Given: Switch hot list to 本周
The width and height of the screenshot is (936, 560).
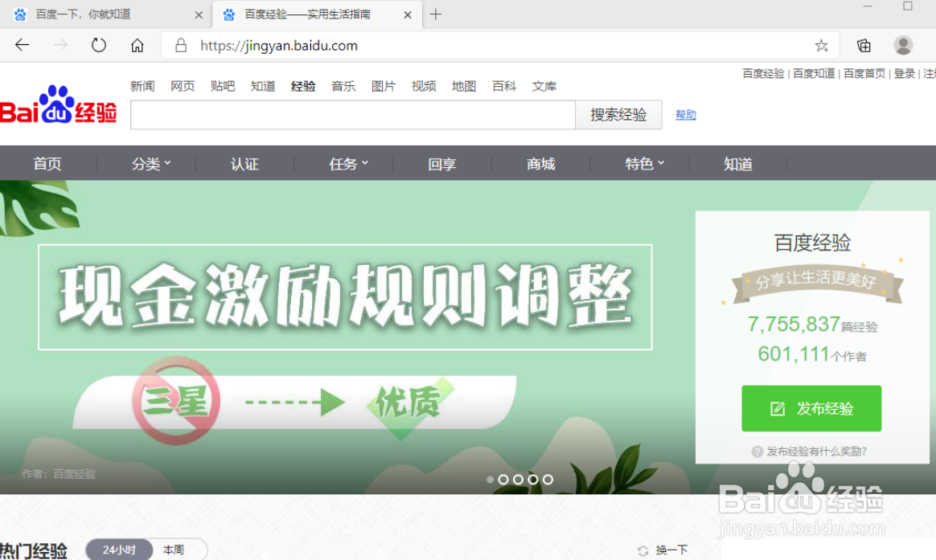Looking at the screenshot, I should [x=174, y=550].
